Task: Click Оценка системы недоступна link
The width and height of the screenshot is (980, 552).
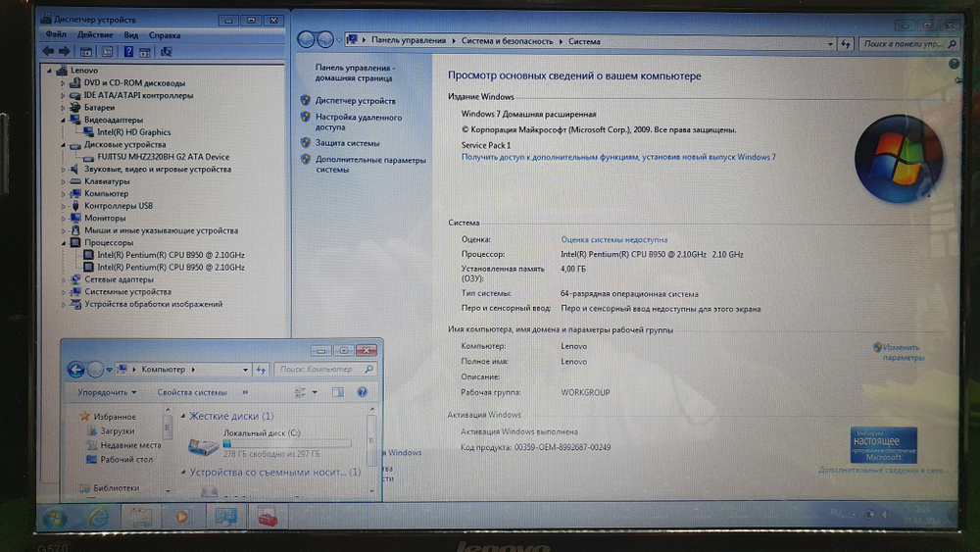Action: pyautogui.click(x=613, y=239)
